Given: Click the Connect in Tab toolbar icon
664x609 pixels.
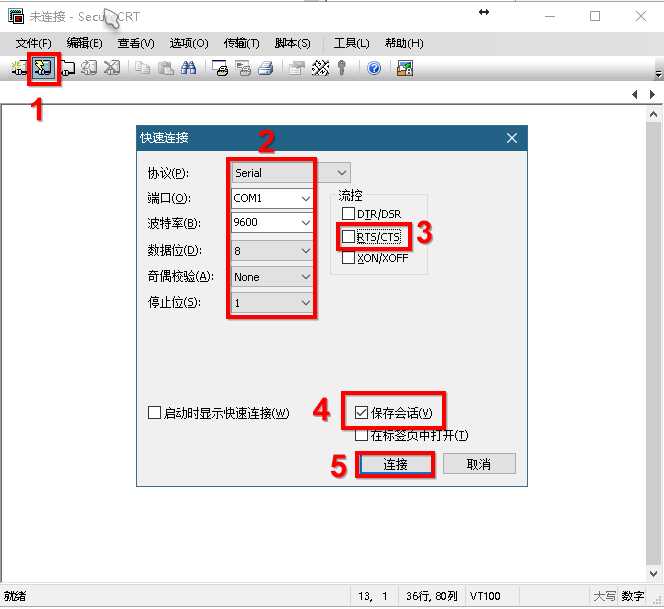Looking at the screenshot, I should [68, 68].
